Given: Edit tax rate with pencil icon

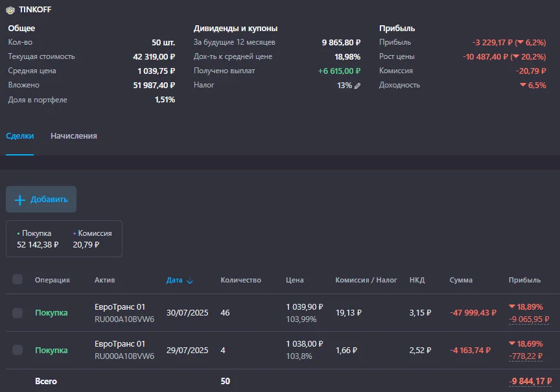Looking at the screenshot, I should 357,86.
